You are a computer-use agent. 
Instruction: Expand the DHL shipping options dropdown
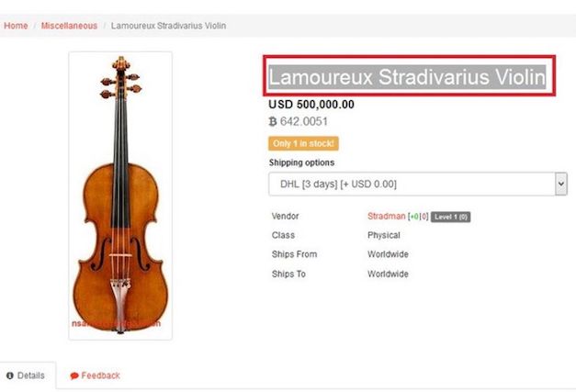pos(418,184)
